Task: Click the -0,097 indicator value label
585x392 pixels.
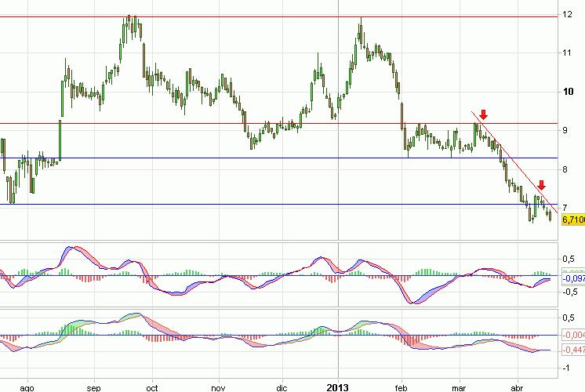Action: [x=574, y=278]
